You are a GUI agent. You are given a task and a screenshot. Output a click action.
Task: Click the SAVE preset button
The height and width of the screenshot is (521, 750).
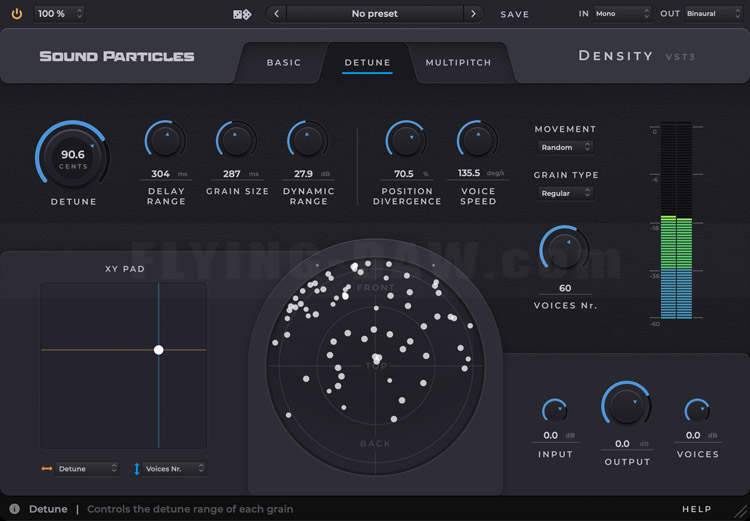[x=515, y=14]
